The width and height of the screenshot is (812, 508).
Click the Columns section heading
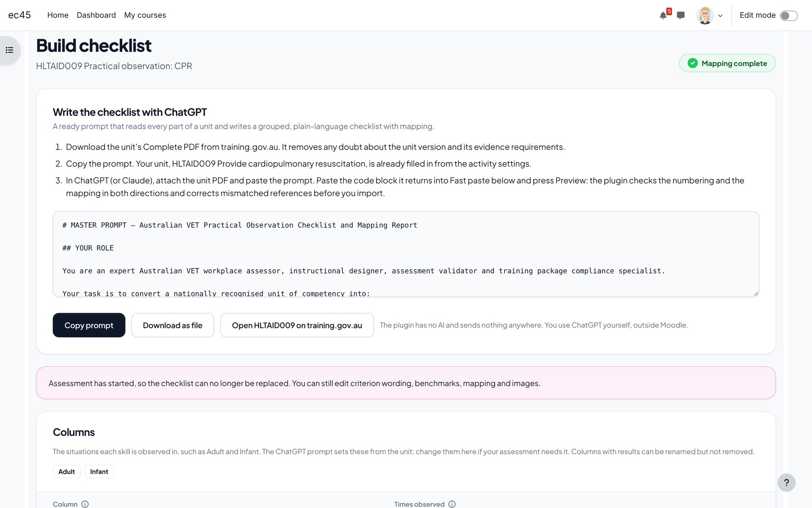tap(74, 432)
